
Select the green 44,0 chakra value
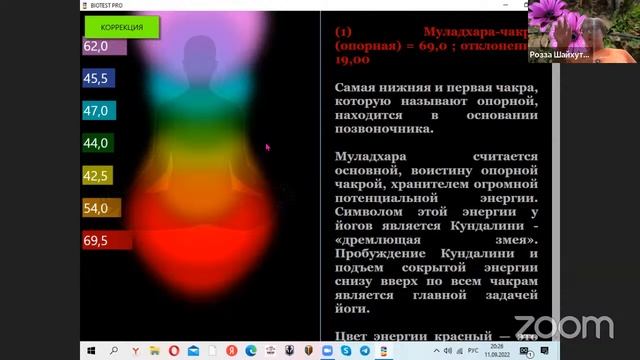click(x=98, y=143)
